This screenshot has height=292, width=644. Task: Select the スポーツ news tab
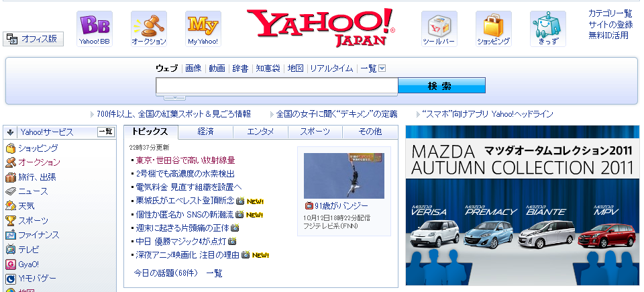[x=315, y=132]
